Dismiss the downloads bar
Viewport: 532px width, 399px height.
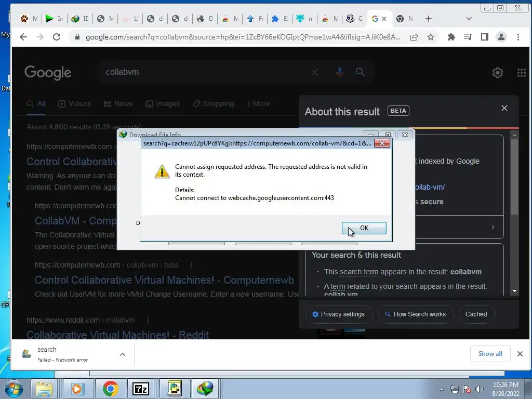click(x=520, y=354)
